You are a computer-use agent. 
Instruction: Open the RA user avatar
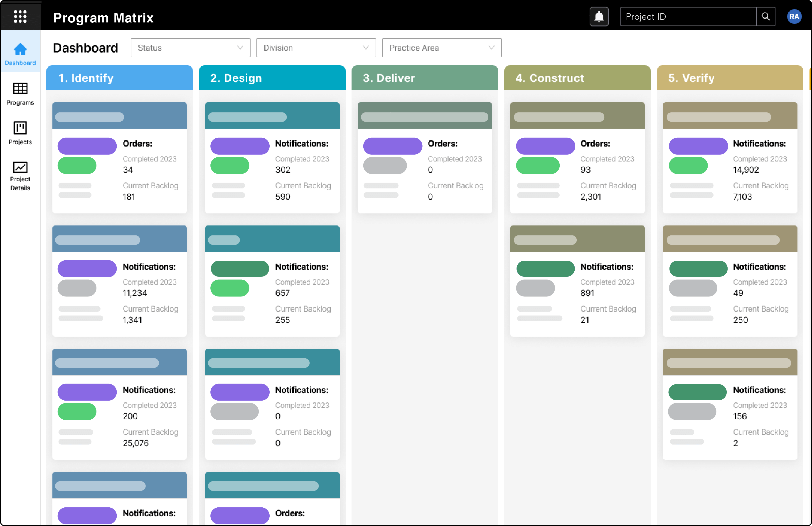pos(794,16)
